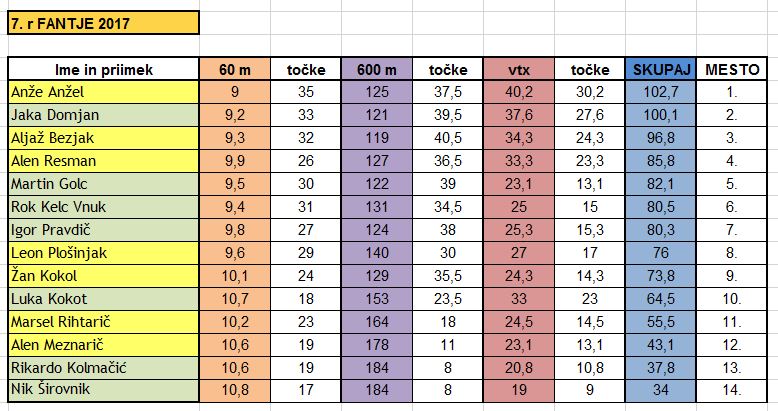778x411 pixels.
Task: Click Luka Kokot's 600 m value 153
Action: pyautogui.click(x=377, y=298)
